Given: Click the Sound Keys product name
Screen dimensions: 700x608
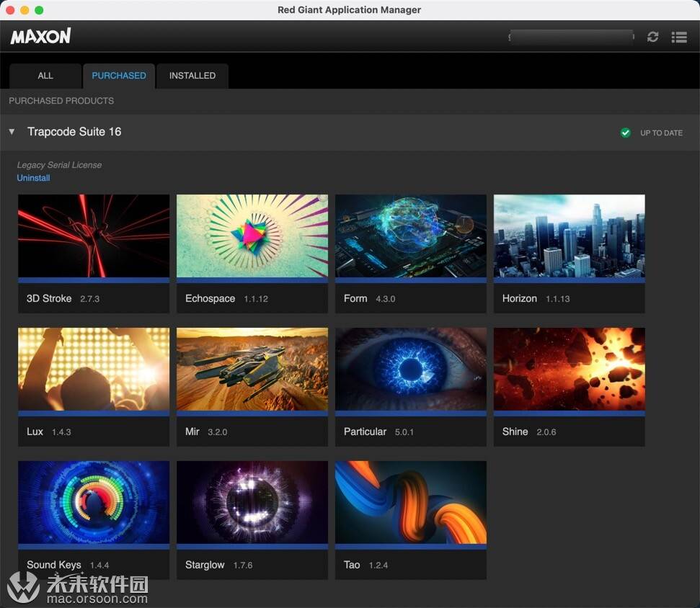Looking at the screenshot, I should pyautogui.click(x=54, y=565).
